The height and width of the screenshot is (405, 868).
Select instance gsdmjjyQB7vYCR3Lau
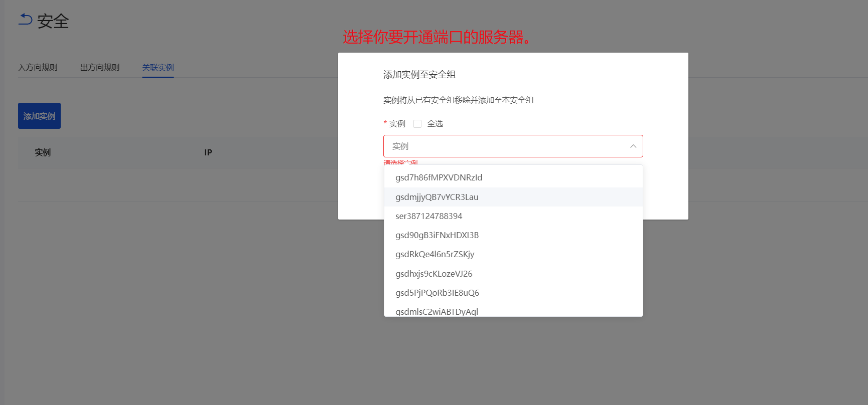pos(513,197)
